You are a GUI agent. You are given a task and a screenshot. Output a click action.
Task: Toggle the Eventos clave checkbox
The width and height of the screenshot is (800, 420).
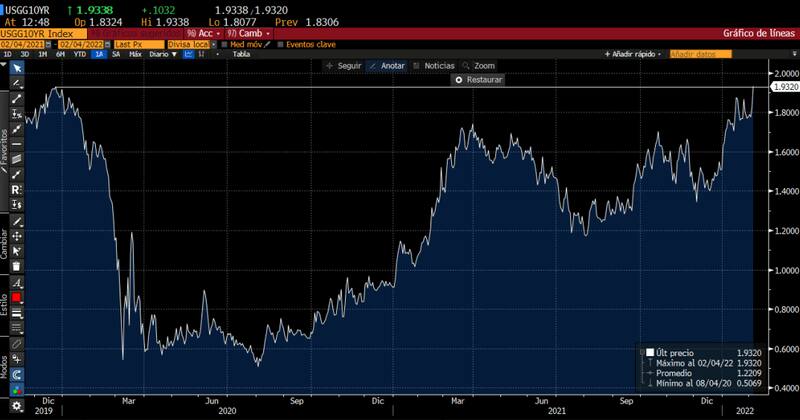coord(281,44)
